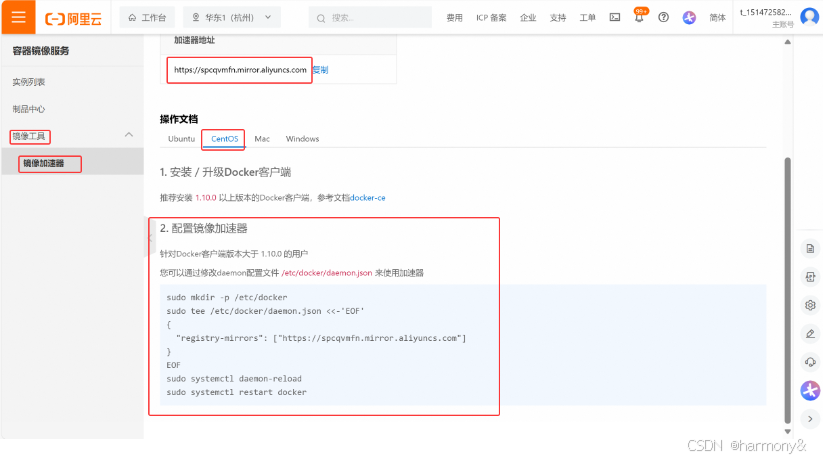
Task: Open settings gear in right toolbar
Action: pos(810,305)
